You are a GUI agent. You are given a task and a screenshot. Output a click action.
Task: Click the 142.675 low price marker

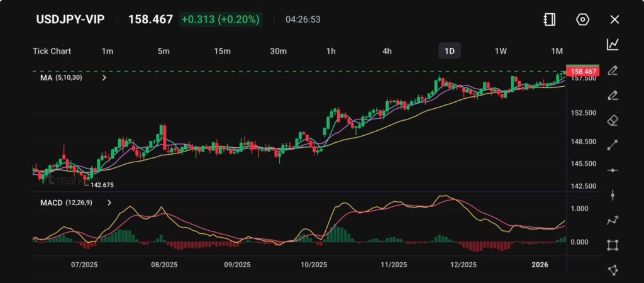[x=103, y=186]
